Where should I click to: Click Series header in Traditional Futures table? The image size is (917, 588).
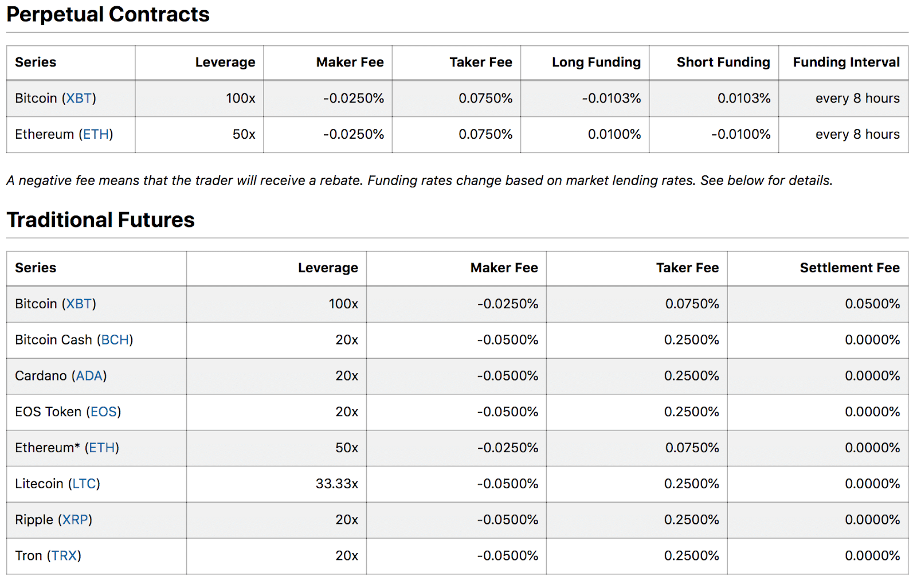[36, 268]
